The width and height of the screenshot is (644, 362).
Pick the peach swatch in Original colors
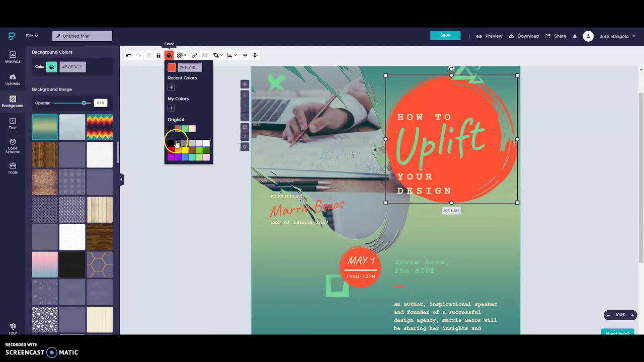point(192,129)
